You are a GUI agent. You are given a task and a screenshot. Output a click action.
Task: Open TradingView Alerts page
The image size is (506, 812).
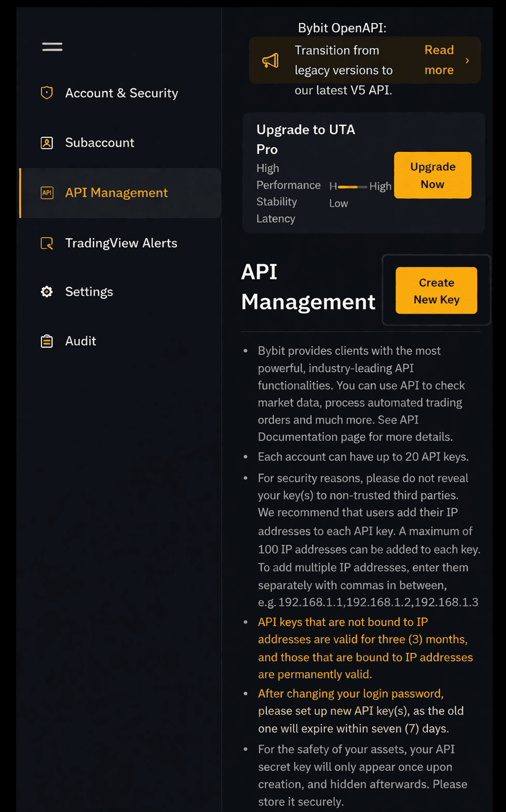click(120, 243)
